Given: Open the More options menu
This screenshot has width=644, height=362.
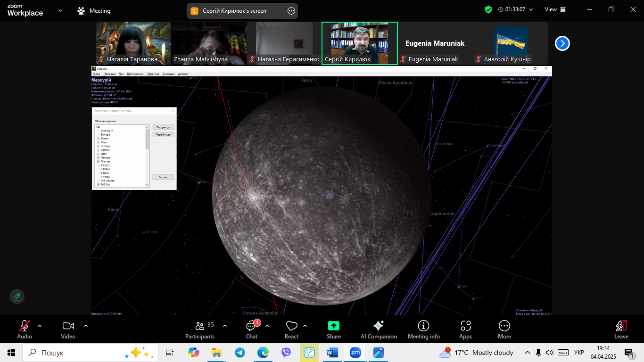Looking at the screenshot, I should tap(504, 326).
